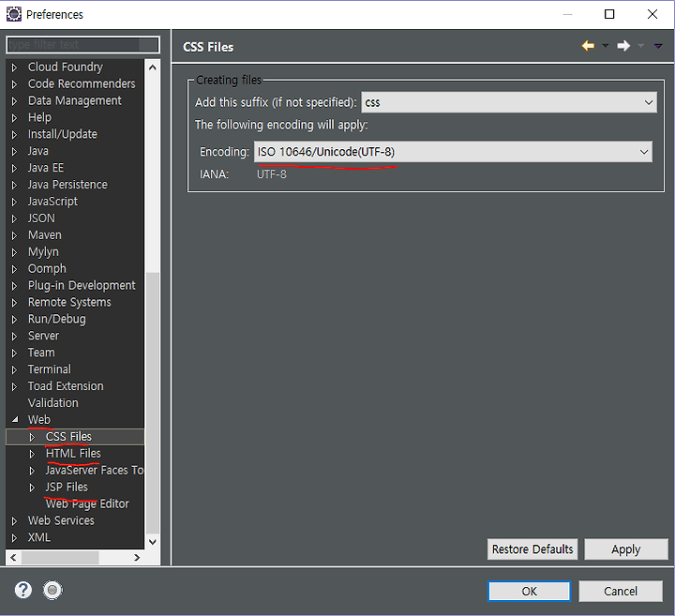Select Validation preferences item
The image size is (675, 616).
pyautogui.click(x=52, y=403)
